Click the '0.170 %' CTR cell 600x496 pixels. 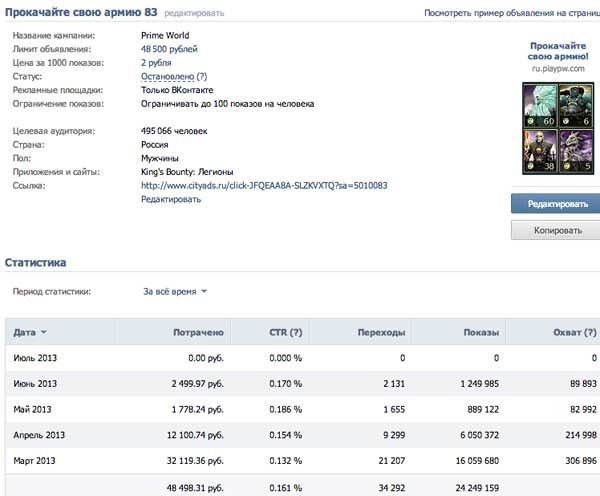[x=285, y=384]
